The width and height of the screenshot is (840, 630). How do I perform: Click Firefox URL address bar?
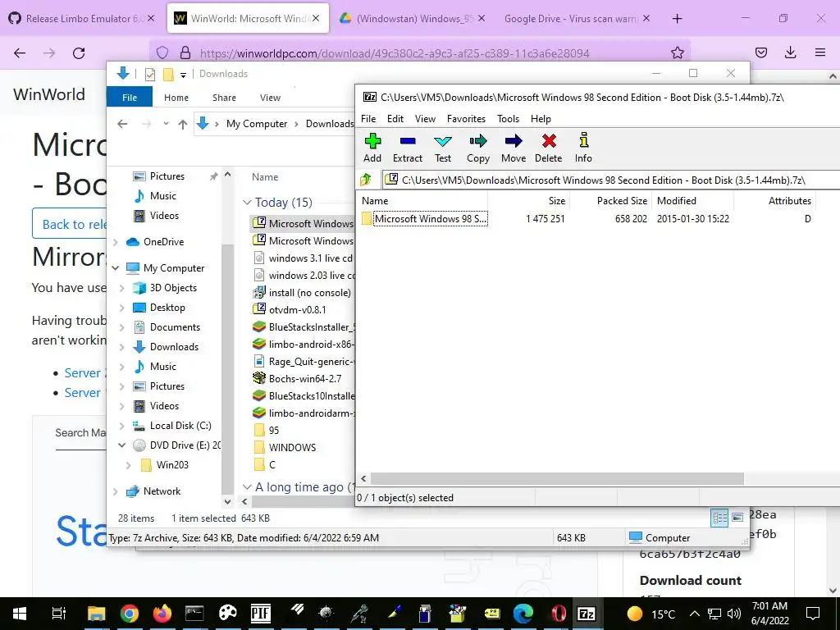tap(395, 53)
